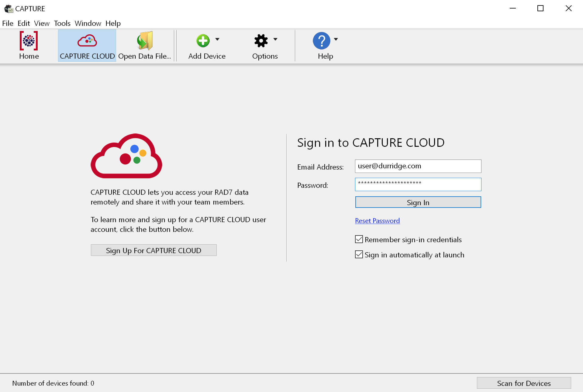Expand the Add Device dropdown arrow
The image size is (583, 392).
point(217,39)
